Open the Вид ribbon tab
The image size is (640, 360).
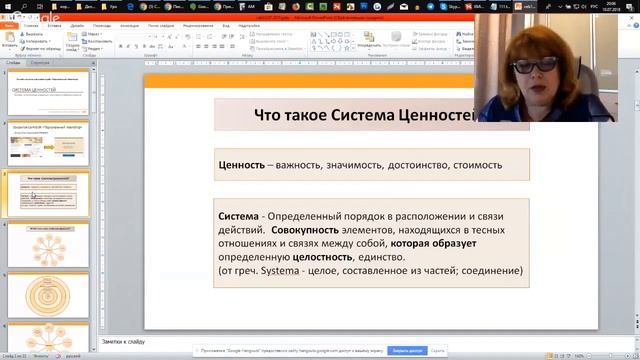tap(226, 26)
